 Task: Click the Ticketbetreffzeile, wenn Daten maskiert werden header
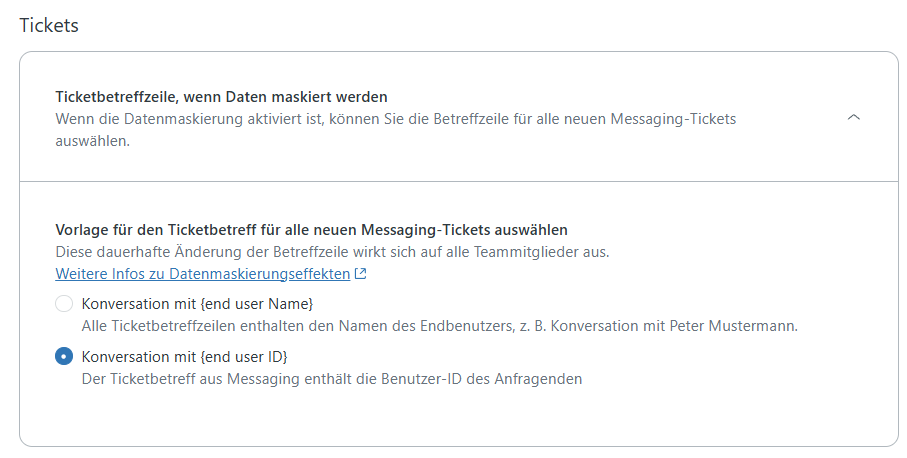pyautogui.click(x=221, y=97)
